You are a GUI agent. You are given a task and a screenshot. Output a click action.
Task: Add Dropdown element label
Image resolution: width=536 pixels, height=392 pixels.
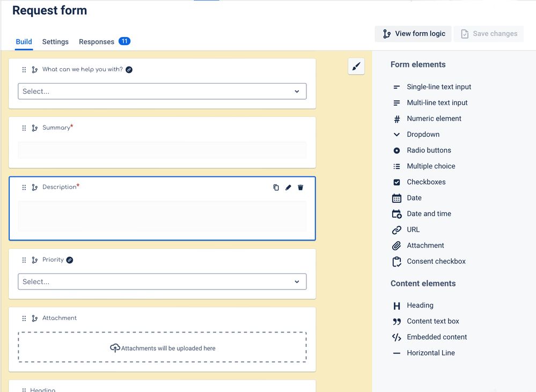click(423, 134)
